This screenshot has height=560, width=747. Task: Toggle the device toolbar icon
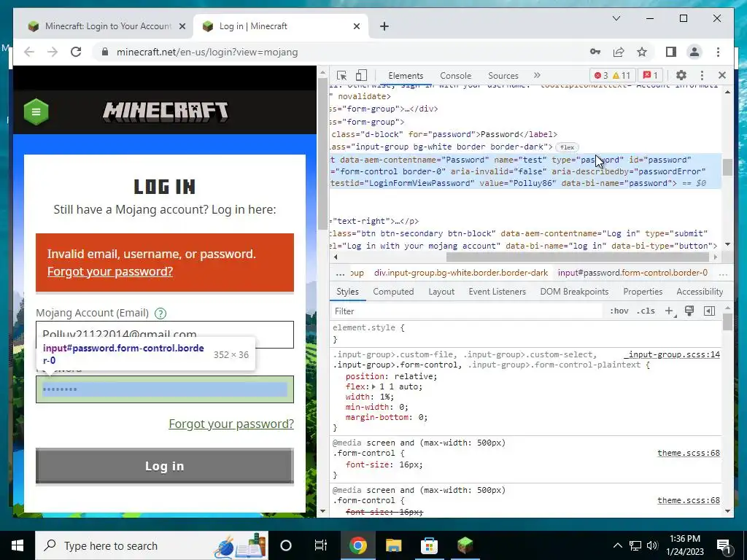click(x=362, y=75)
